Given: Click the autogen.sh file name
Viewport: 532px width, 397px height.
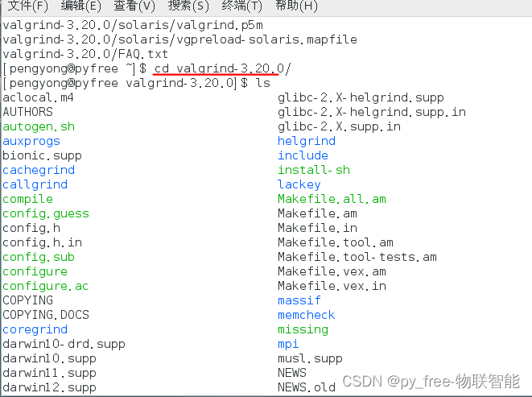Looking at the screenshot, I should 39,126.
